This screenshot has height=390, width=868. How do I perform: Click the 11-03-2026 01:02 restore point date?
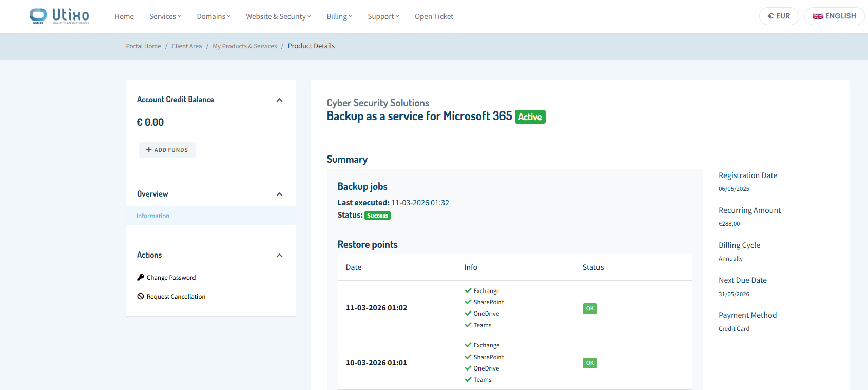coord(376,308)
